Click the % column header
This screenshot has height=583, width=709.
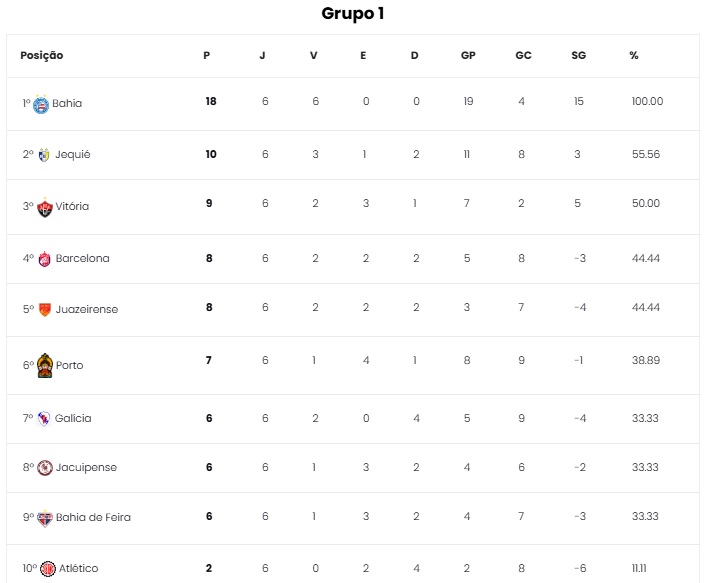tap(634, 56)
